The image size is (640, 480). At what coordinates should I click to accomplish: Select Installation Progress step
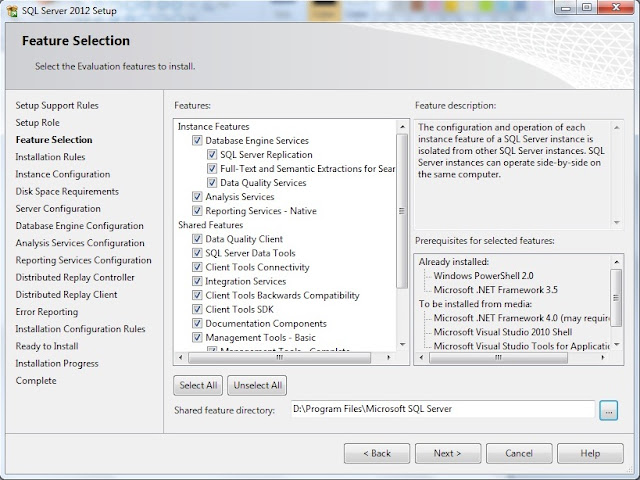coord(57,363)
